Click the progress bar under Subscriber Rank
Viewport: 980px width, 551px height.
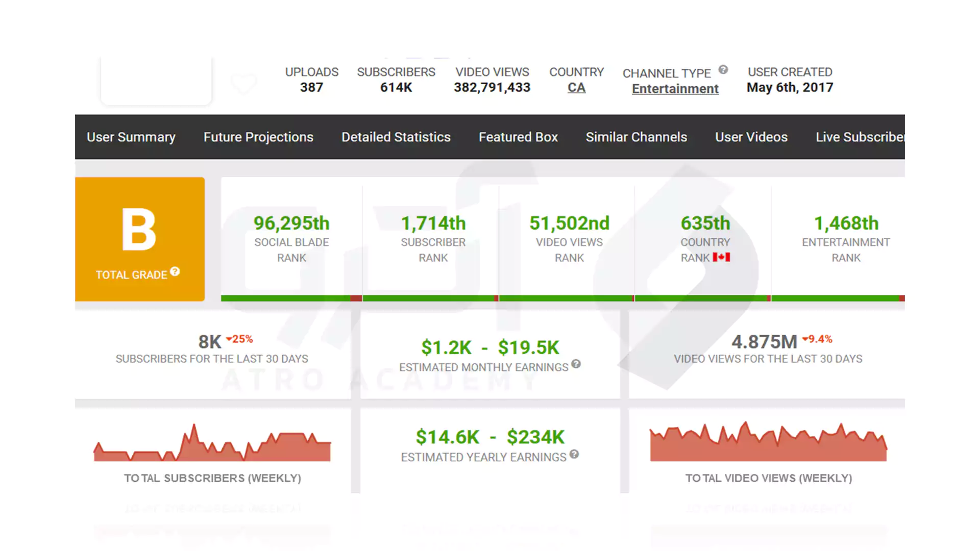click(x=430, y=298)
